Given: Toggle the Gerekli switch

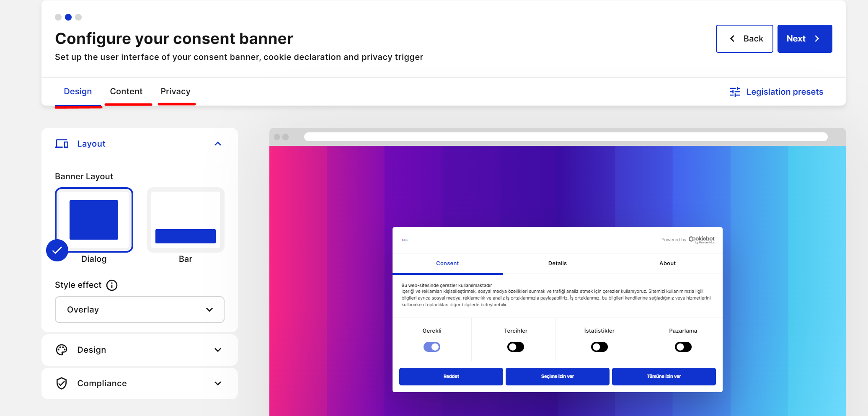Looking at the screenshot, I should (x=431, y=347).
